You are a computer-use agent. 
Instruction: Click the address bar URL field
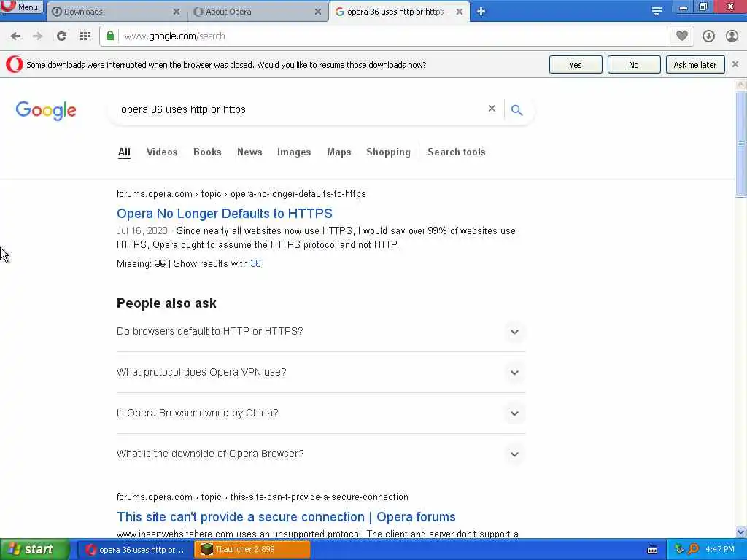click(x=395, y=36)
